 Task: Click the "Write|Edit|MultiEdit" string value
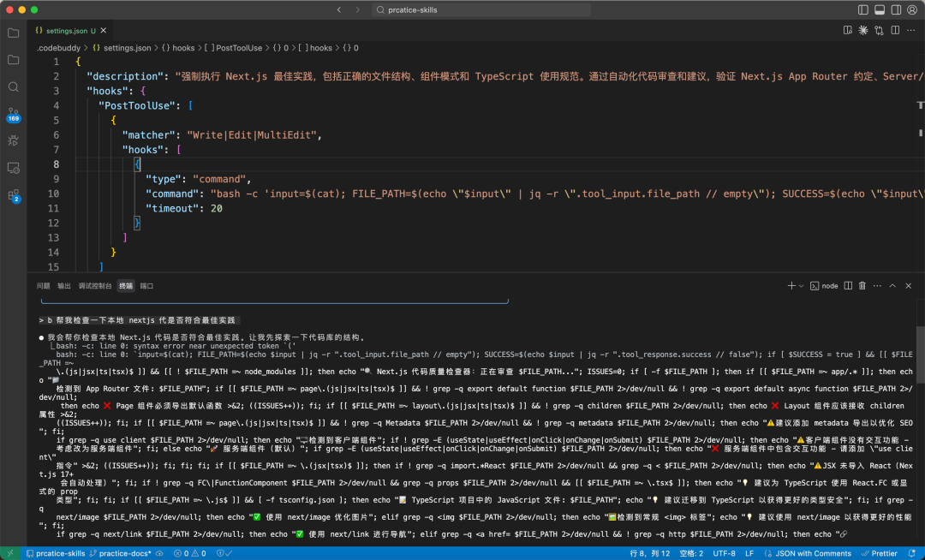252,135
